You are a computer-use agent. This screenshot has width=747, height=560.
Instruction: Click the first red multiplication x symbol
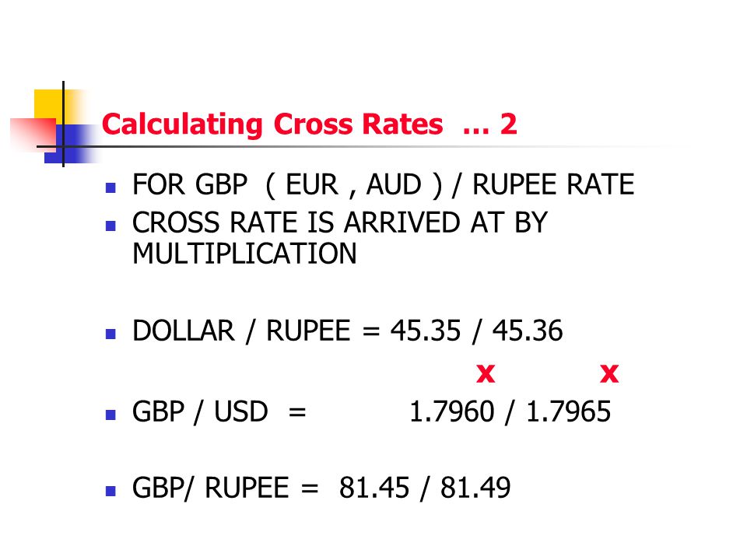tap(486, 373)
